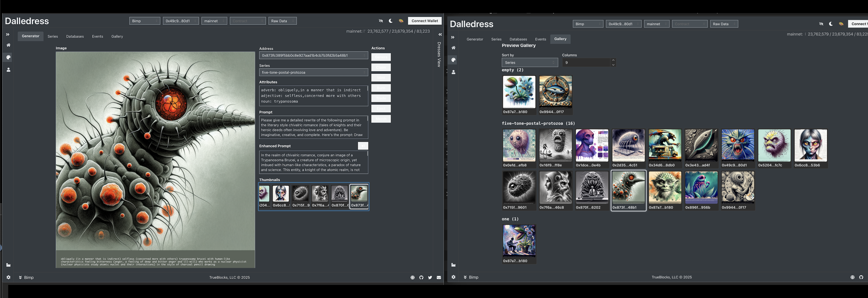
Task: Switch to the Events tab in the left window
Action: [x=97, y=36]
